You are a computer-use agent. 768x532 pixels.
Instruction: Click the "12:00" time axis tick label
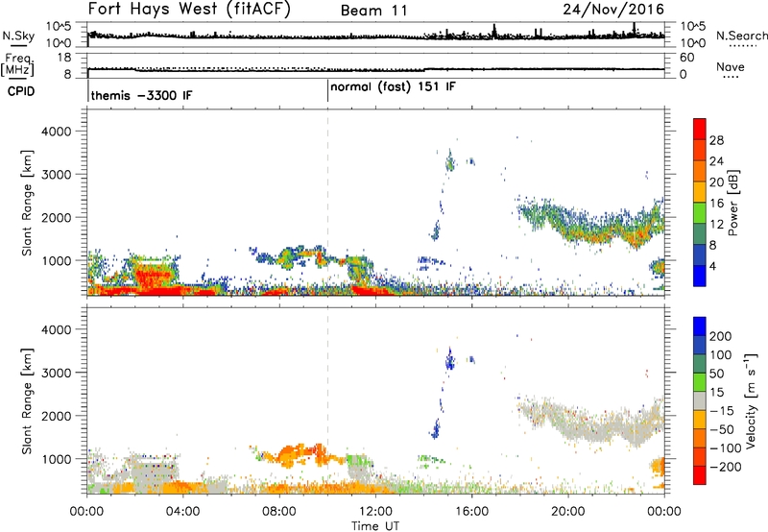[x=375, y=512]
